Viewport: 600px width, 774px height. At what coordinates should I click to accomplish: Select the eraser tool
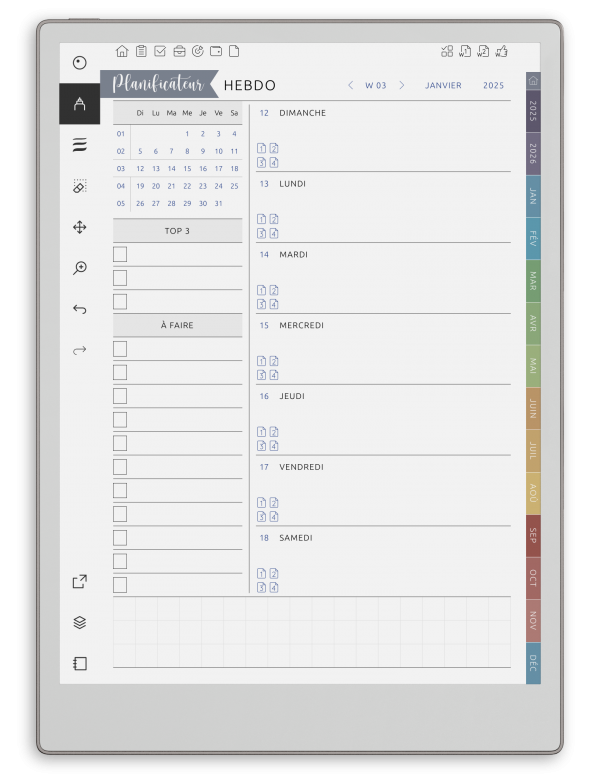coord(79,186)
